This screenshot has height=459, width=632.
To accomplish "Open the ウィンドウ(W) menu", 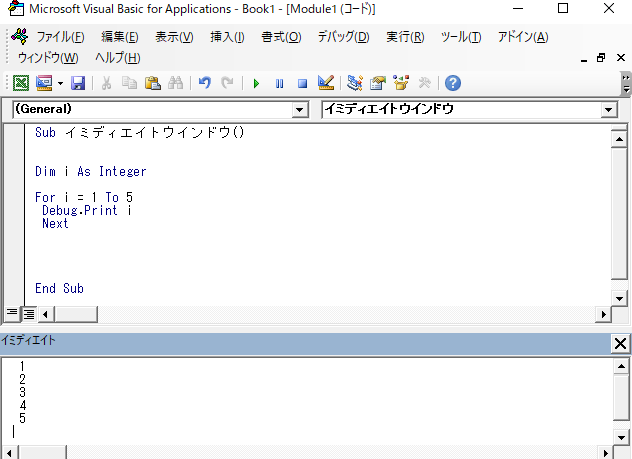I will click(48, 58).
